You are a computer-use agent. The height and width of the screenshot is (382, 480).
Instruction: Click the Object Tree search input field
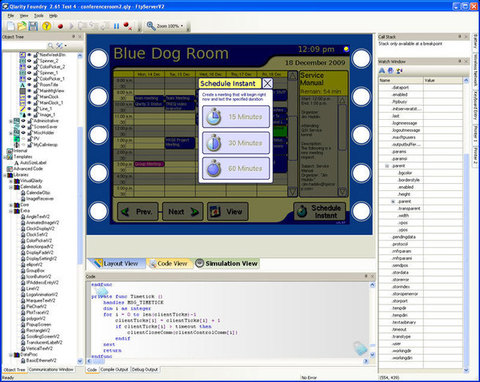[x=25, y=45]
